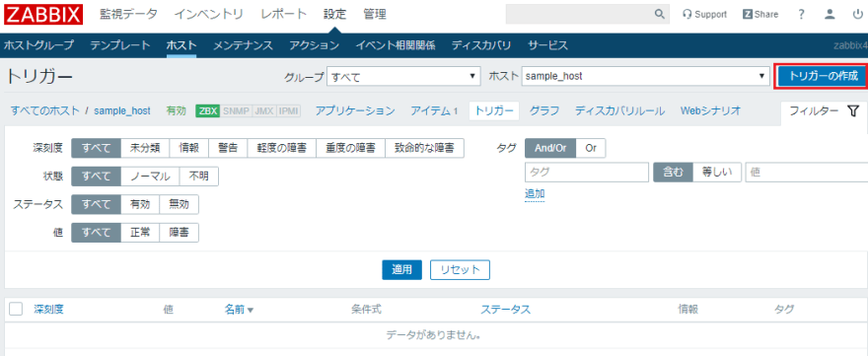Click the sample_host breadcrumb link

click(x=121, y=110)
